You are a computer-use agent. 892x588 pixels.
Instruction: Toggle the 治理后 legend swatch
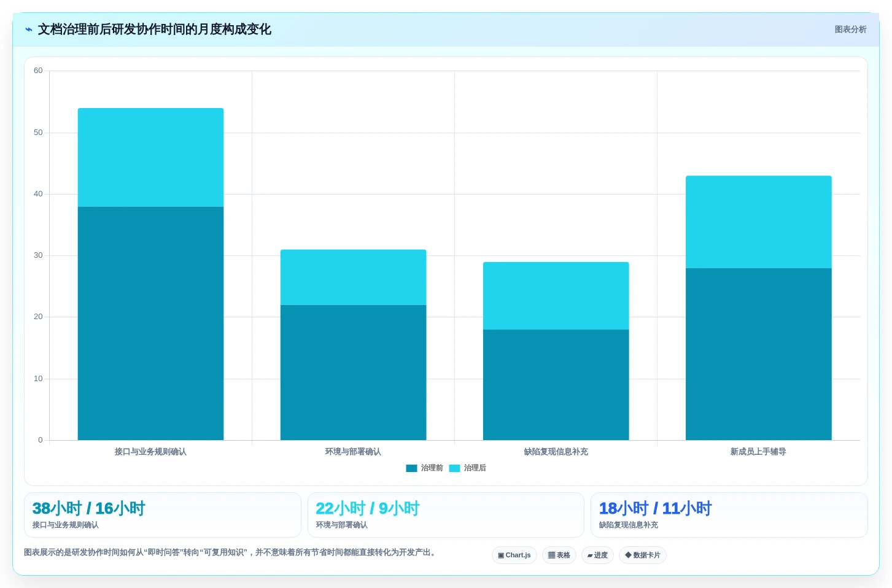click(454, 468)
